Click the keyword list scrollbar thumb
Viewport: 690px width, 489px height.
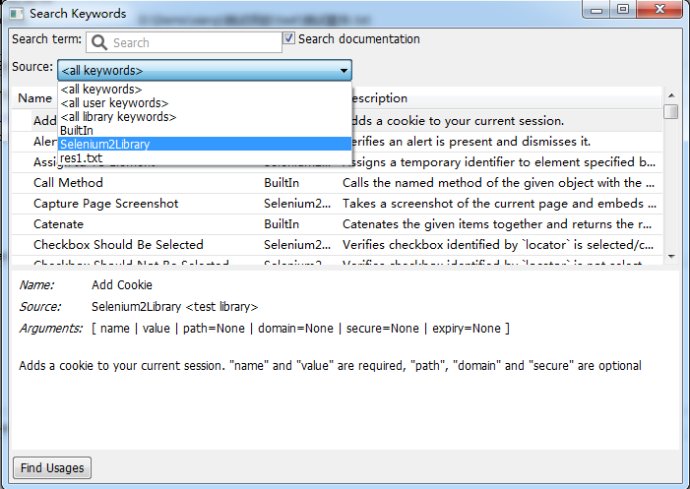(671, 111)
